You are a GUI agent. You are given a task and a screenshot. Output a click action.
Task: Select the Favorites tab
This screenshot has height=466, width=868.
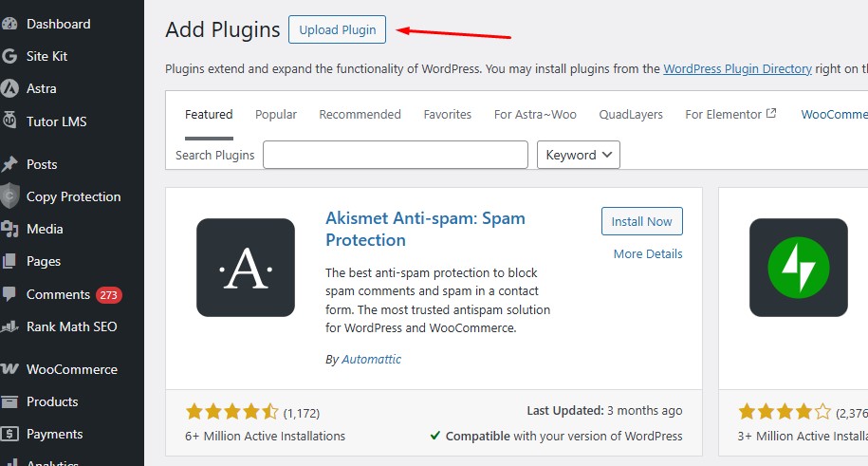pos(448,115)
